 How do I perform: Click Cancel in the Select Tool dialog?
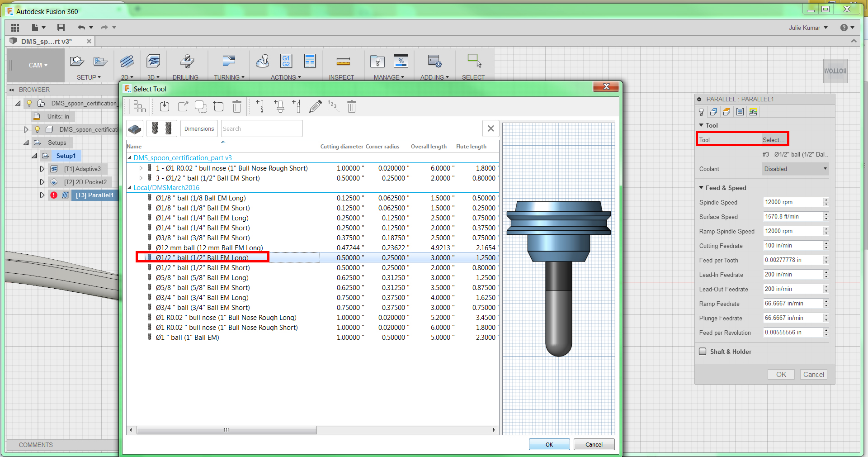pyautogui.click(x=594, y=444)
